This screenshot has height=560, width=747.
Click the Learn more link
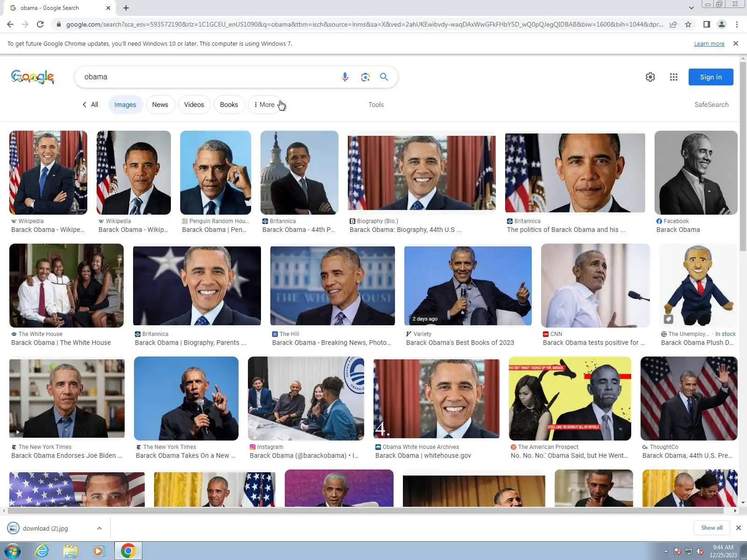coord(709,43)
